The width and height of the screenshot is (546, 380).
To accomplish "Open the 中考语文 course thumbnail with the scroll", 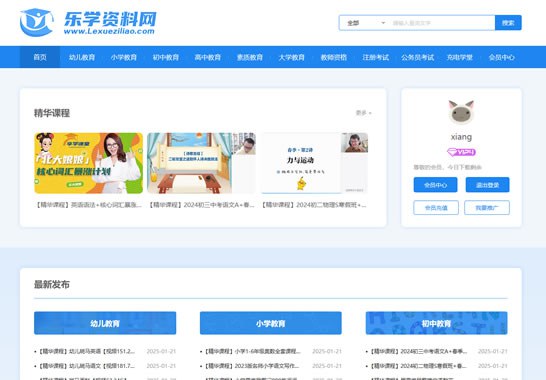I will pos(201,163).
